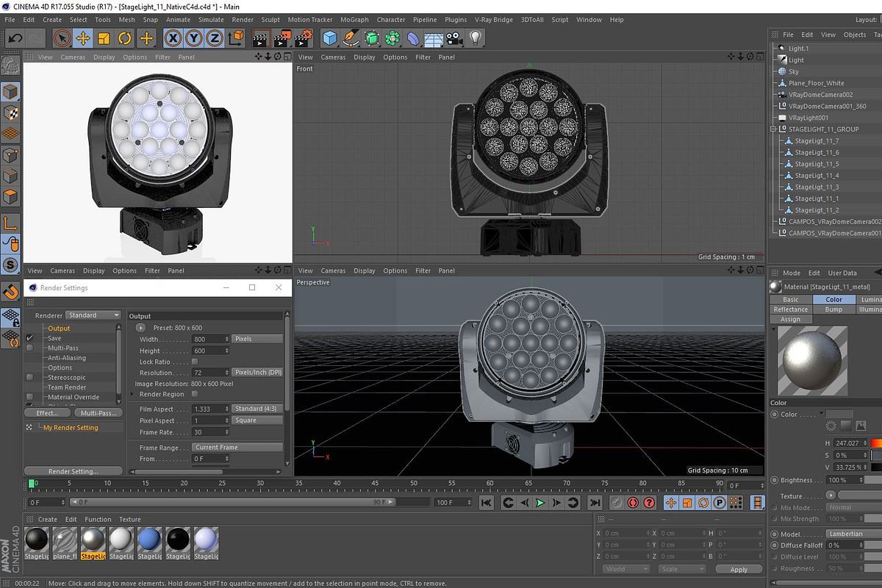The height and width of the screenshot is (588, 882).
Task: Check the Lock Ratio box
Action: (195, 362)
